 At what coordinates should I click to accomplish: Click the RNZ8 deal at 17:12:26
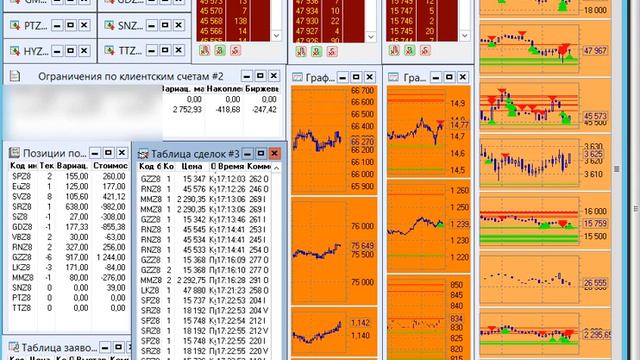[204, 189]
